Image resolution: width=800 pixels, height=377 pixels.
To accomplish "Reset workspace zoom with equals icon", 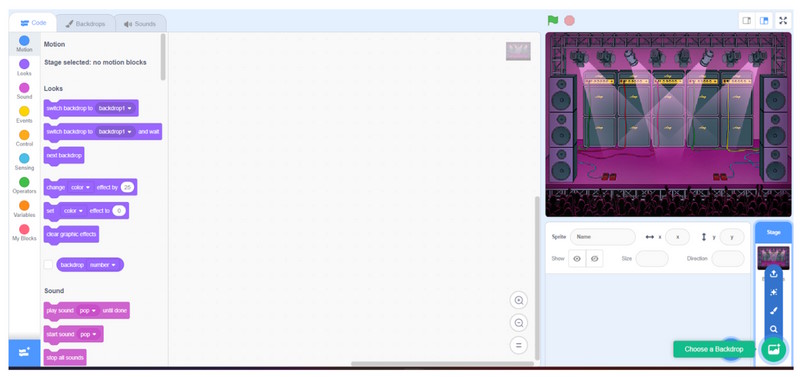I will coord(519,345).
